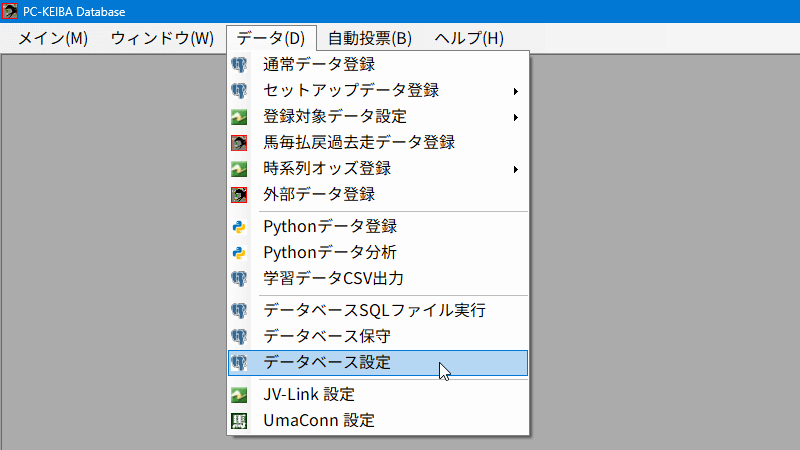Click the Python icon beside Pythonデータ分析

239,253
